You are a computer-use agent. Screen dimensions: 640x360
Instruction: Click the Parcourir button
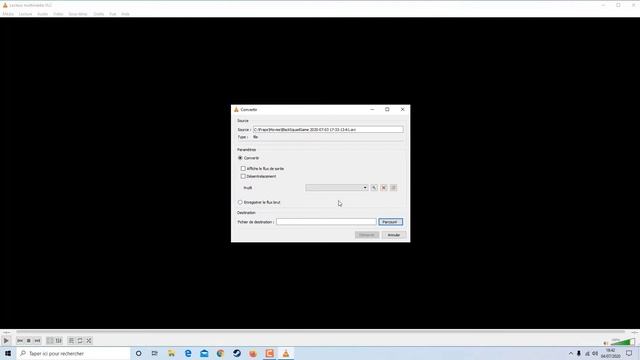click(x=391, y=222)
